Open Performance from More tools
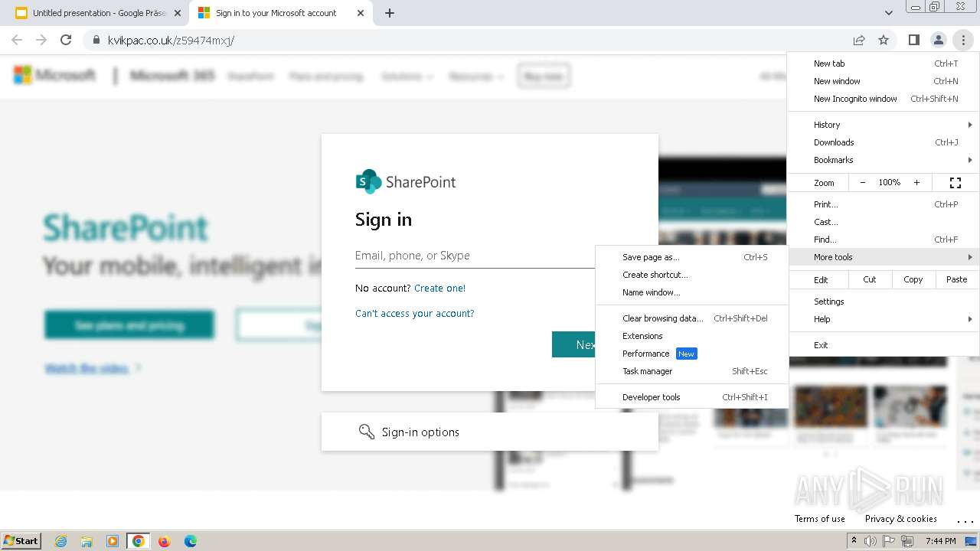This screenshot has width=980, height=551. coord(691,354)
